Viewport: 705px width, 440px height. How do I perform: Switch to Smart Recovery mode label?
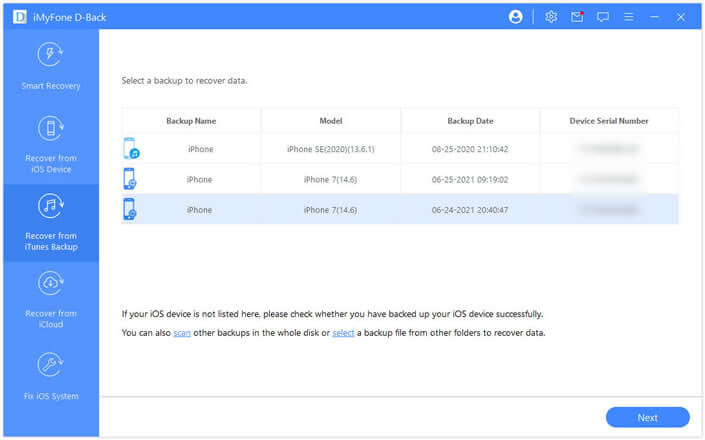(x=51, y=86)
